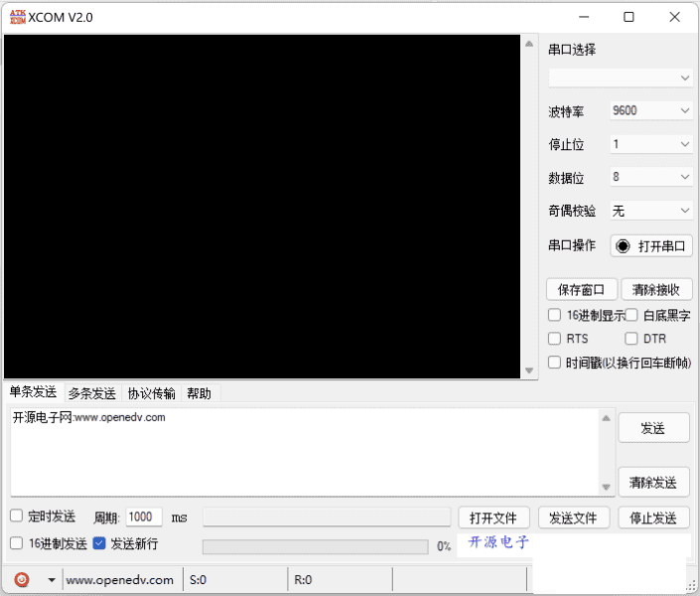Click the 打开串口 open port button
This screenshot has height=596, width=700.
click(x=651, y=245)
